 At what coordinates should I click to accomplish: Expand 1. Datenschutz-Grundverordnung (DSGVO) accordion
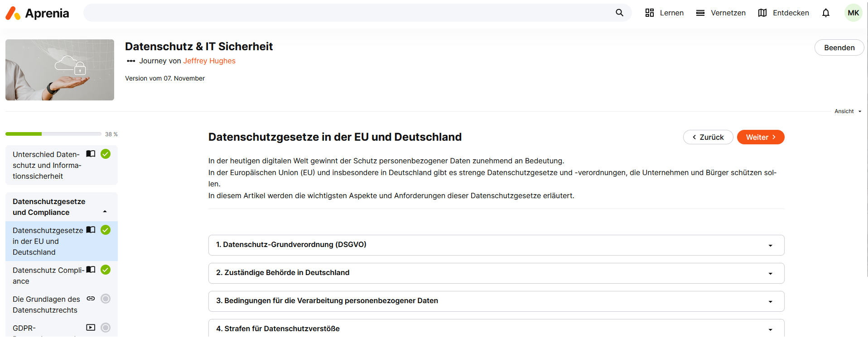496,245
